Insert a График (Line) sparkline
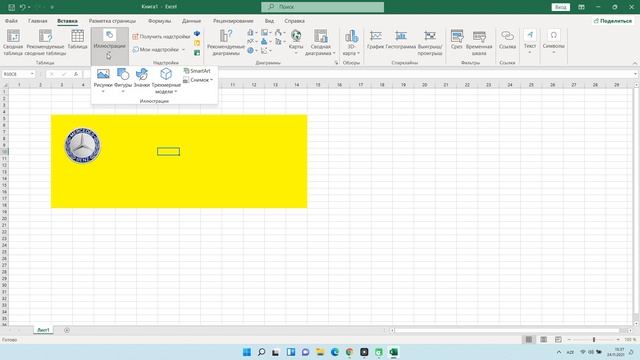The width and height of the screenshot is (640, 360). pos(376,40)
